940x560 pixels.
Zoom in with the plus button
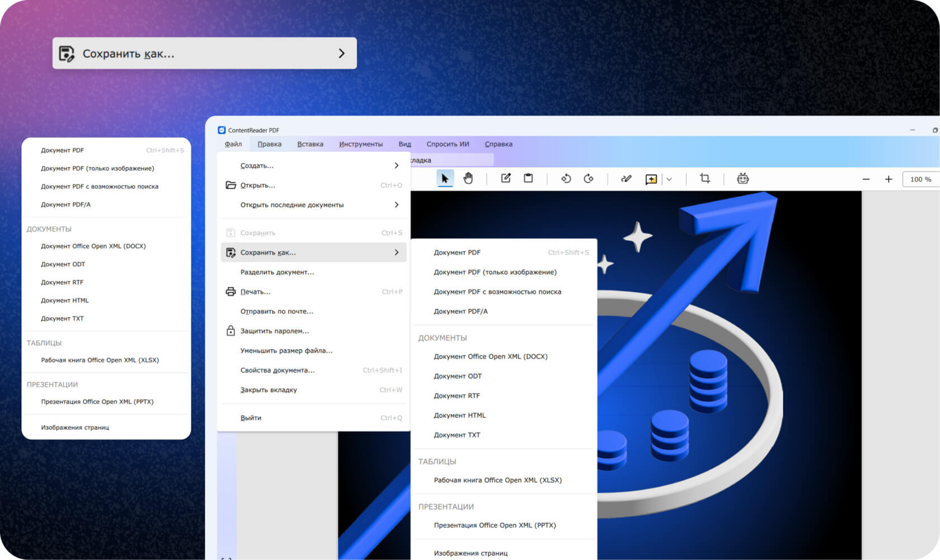coord(889,179)
